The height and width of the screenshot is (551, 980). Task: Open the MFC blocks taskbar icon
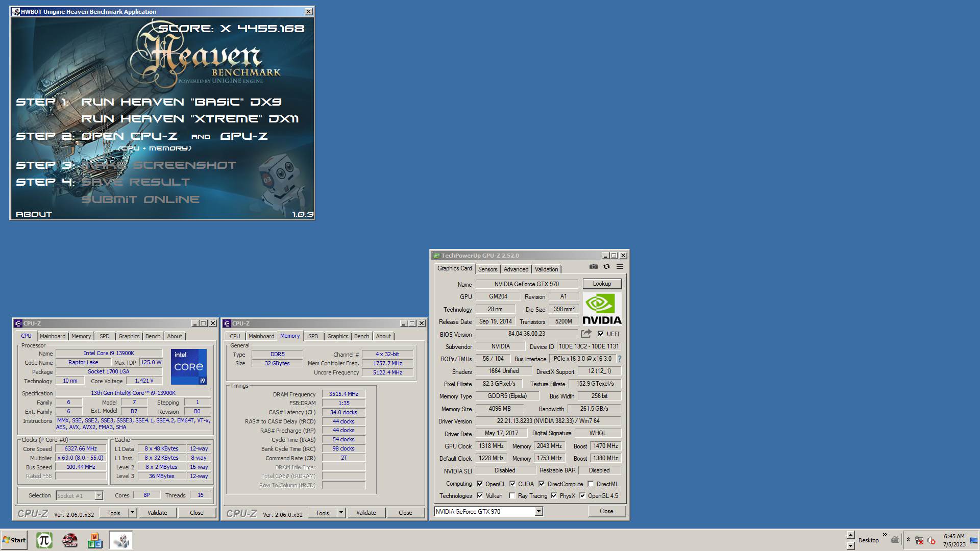point(95,540)
